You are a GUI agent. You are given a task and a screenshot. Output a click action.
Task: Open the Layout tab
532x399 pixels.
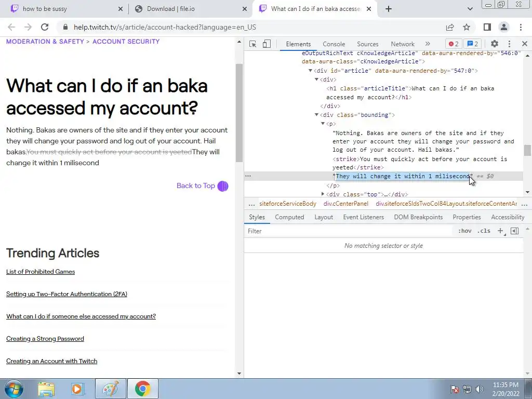click(324, 217)
